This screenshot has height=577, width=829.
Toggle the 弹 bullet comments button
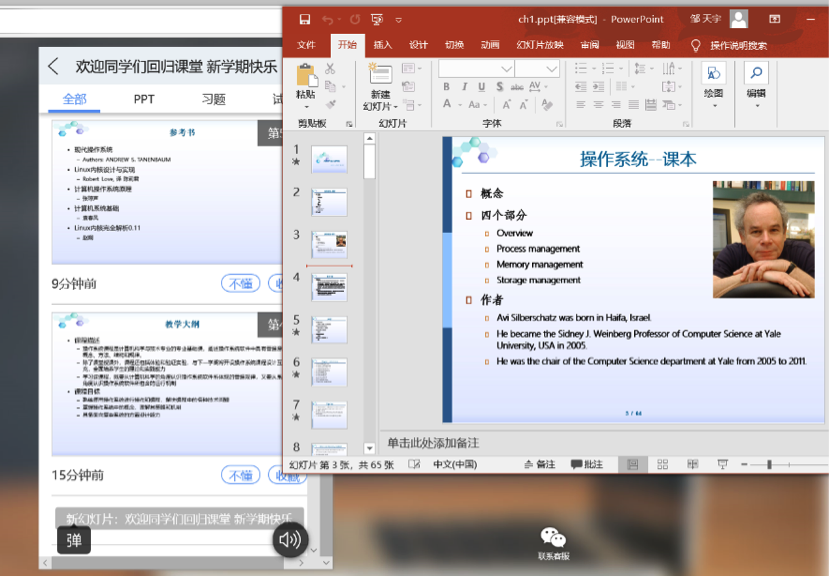(74, 540)
